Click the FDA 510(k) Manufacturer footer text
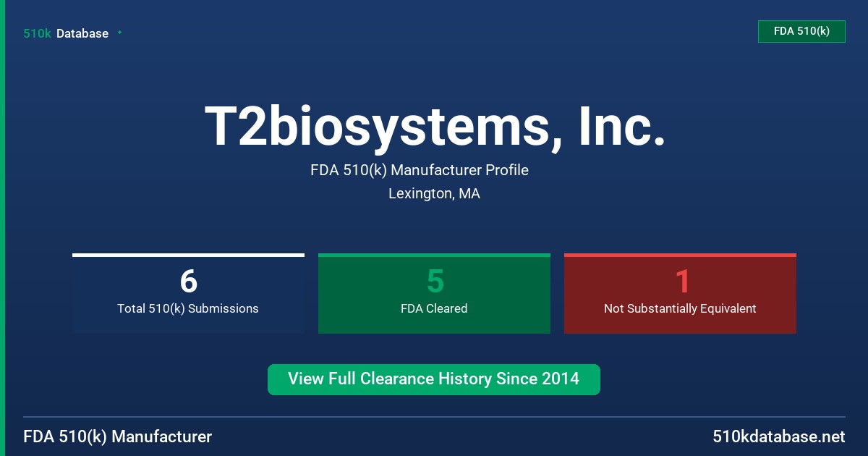This screenshot has width=868, height=456. click(x=118, y=436)
